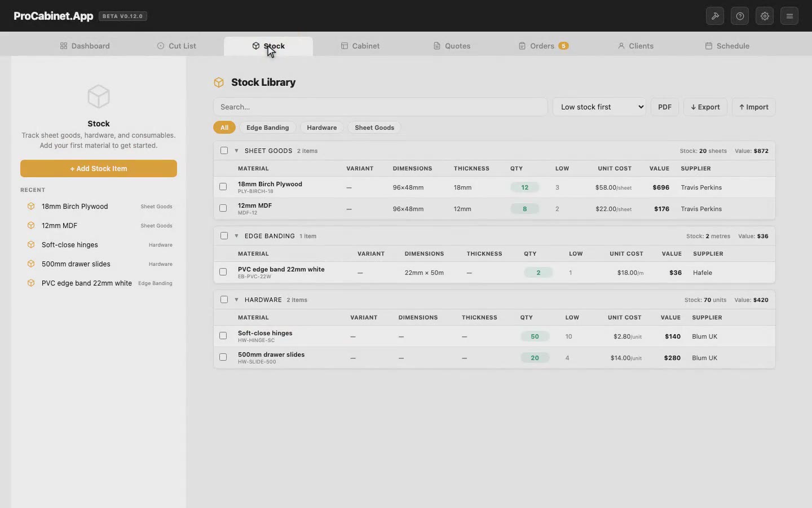Click the Schedule calendar icon
This screenshot has height=508, width=812.
pyautogui.click(x=709, y=46)
